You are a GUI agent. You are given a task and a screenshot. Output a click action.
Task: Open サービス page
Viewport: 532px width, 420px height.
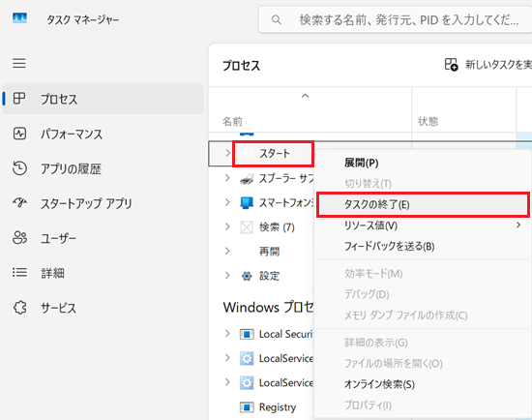coord(103,308)
